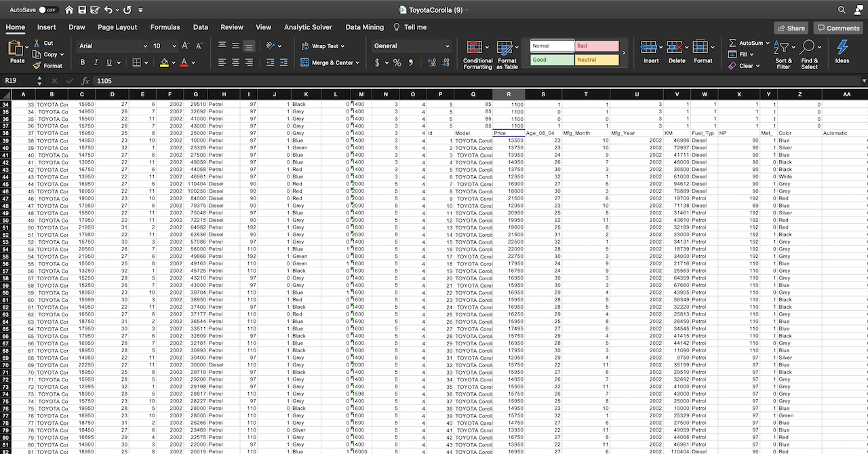Click the Save icon in title bar
The image size is (868, 454).
pos(82,10)
